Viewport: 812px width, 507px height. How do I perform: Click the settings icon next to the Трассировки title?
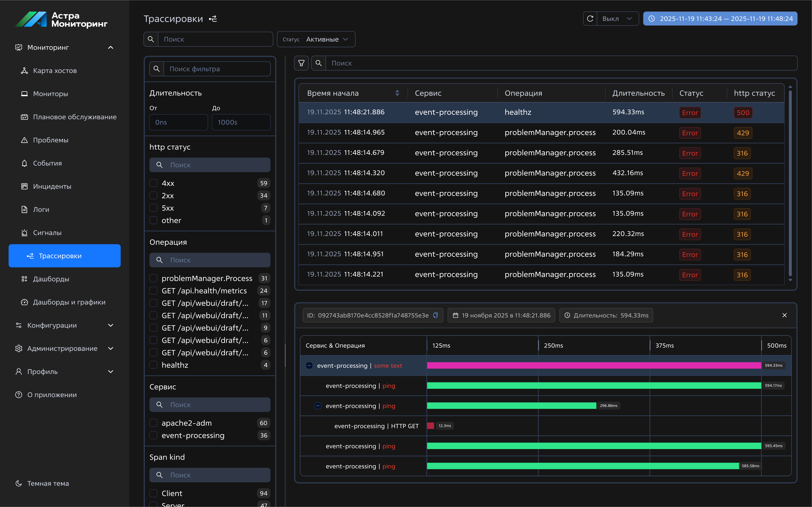click(x=213, y=19)
